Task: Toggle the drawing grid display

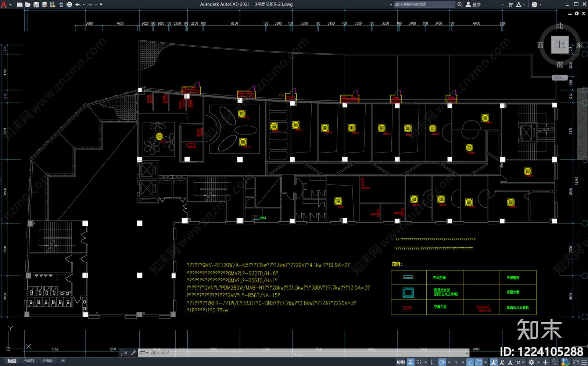Action: coord(410,362)
